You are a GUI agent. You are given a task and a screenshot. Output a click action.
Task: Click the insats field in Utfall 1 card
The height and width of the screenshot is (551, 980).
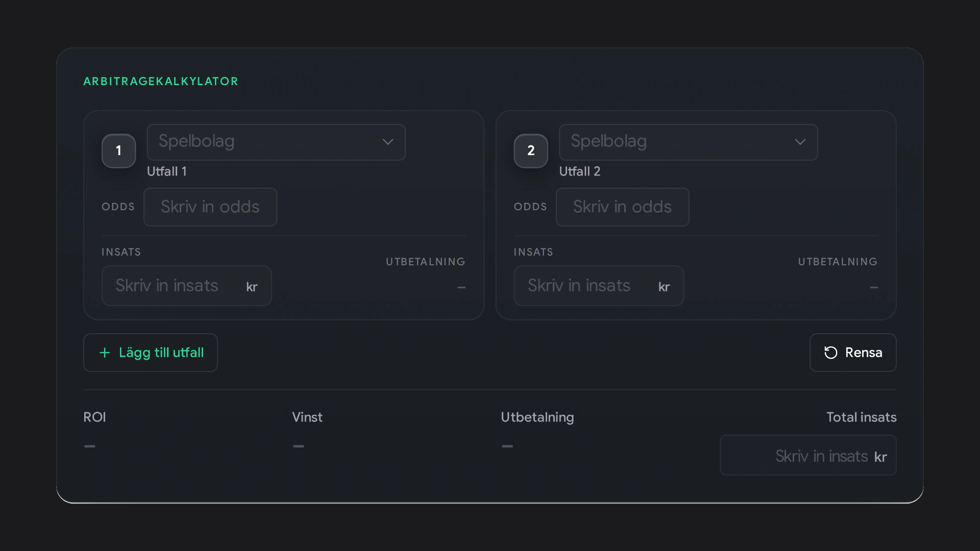point(187,286)
